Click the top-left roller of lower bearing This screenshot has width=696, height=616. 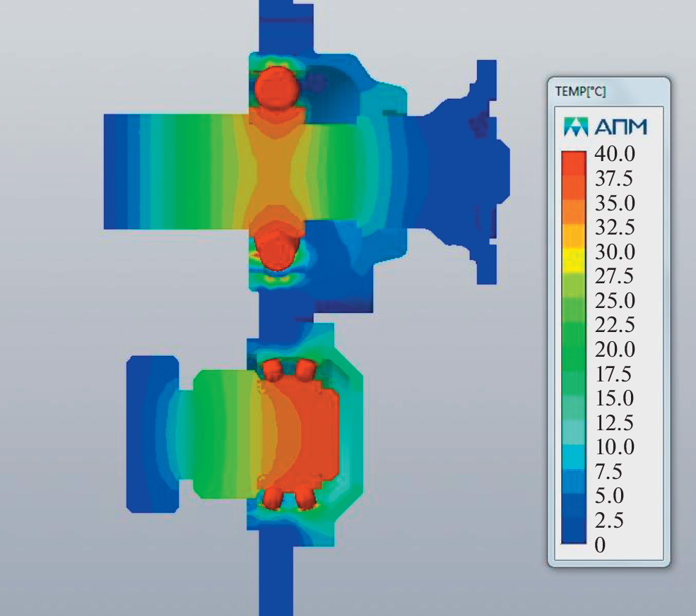(x=273, y=368)
